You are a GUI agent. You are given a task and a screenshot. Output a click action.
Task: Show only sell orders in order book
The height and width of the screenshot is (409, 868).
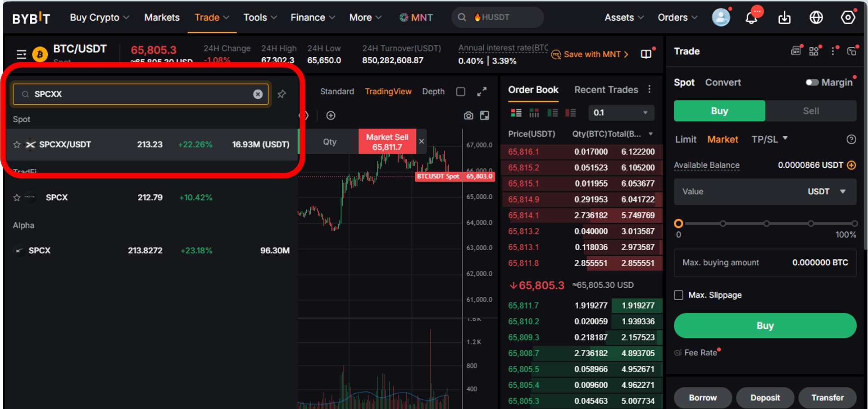point(571,113)
